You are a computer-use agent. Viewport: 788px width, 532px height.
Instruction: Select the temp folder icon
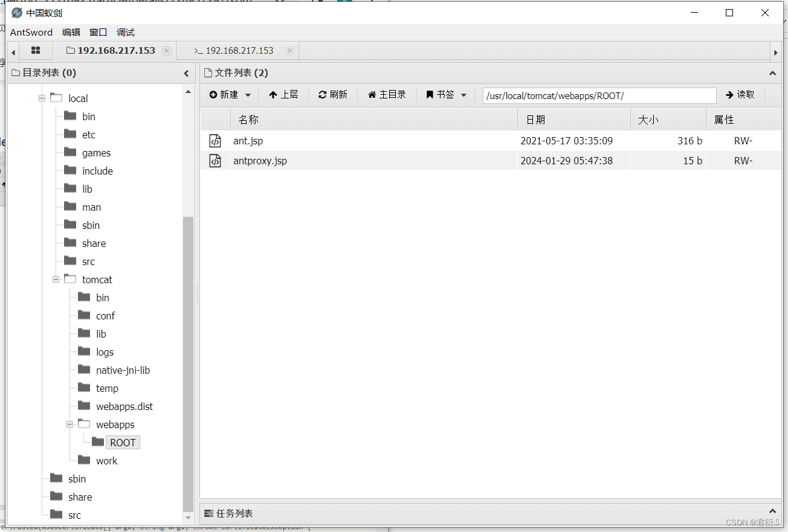(85, 388)
